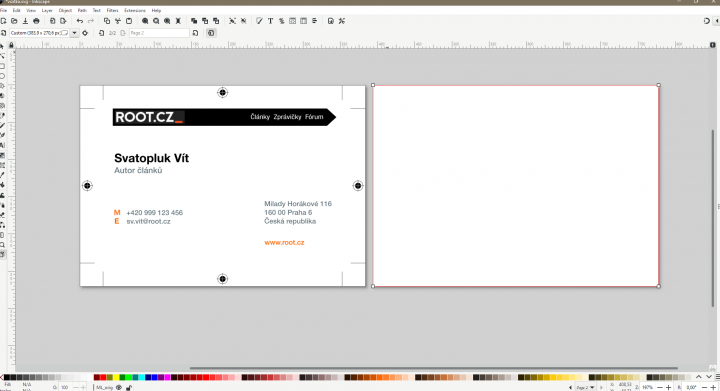The image size is (720, 391).
Task: Click the horizontal canvas scrollbar
Action: (433, 368)
